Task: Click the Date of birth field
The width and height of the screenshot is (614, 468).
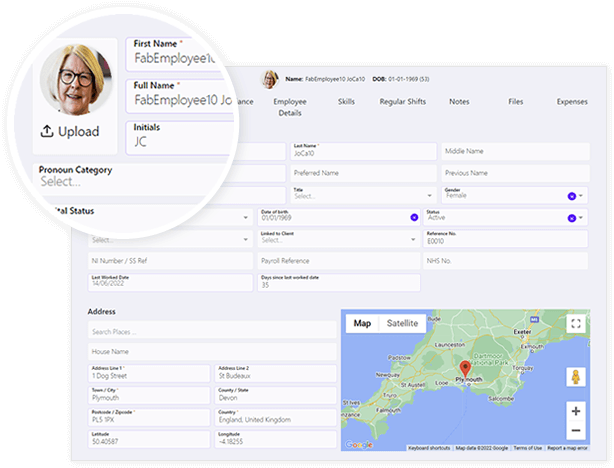Action: click(339, 217)
